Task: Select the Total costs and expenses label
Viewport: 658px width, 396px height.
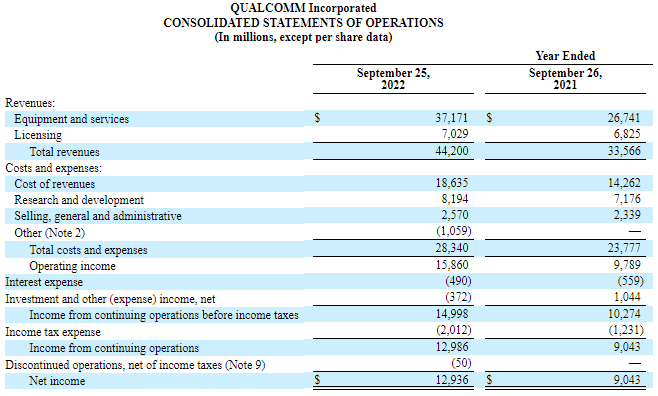Action: coord(89,250)
